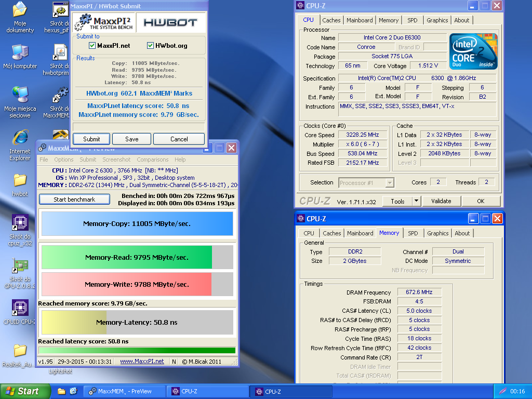Click the Memory-Write result bar
The height and width of the screenshot is (399, 532).
137,284
